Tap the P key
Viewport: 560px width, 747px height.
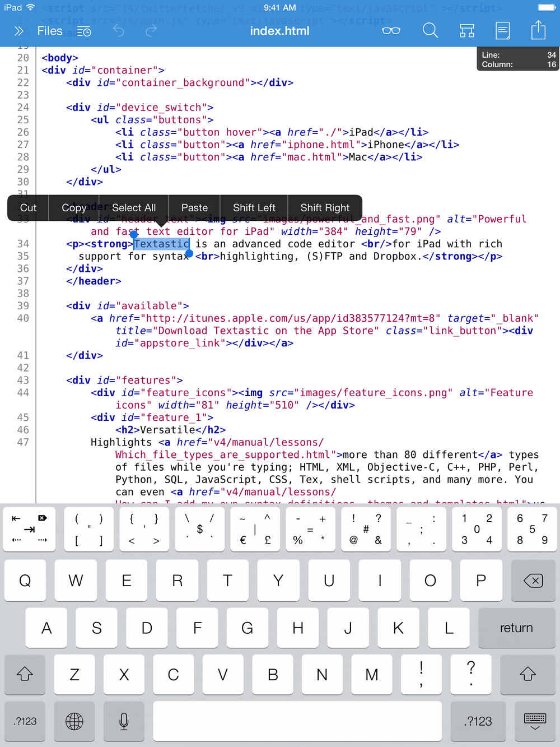[x=480, y=581]
